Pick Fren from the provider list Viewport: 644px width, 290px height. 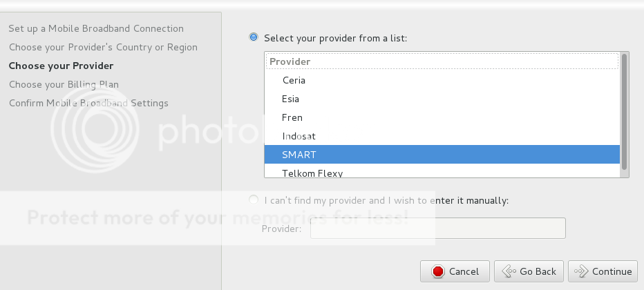[292, 117]
